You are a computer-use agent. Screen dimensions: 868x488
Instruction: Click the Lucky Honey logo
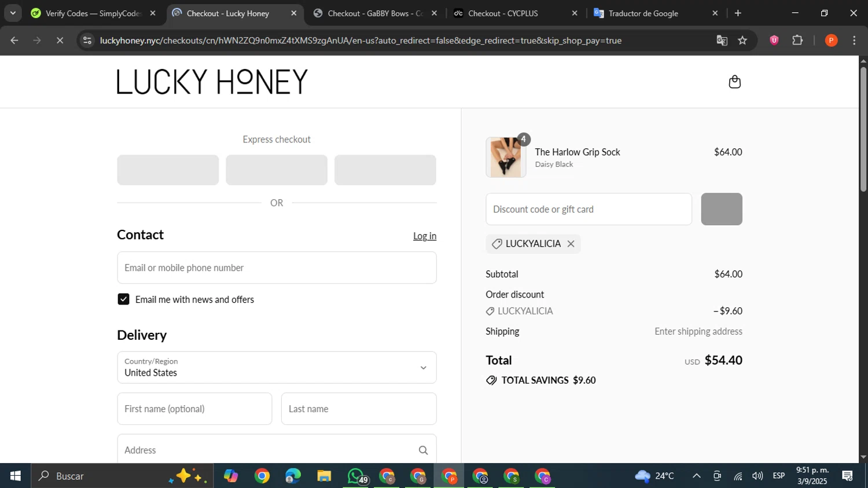(x=212, y=82)
